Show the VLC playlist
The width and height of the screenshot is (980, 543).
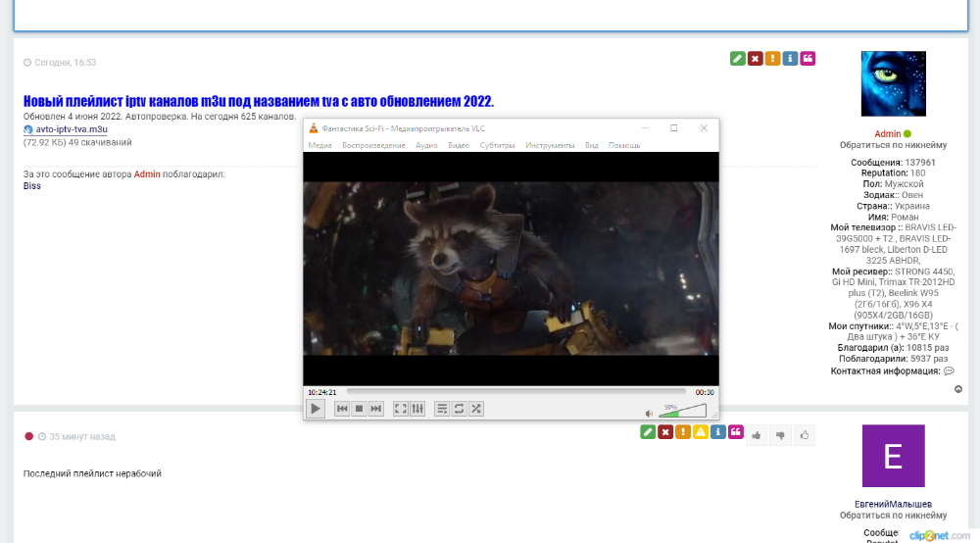click(x=442, y=409)
